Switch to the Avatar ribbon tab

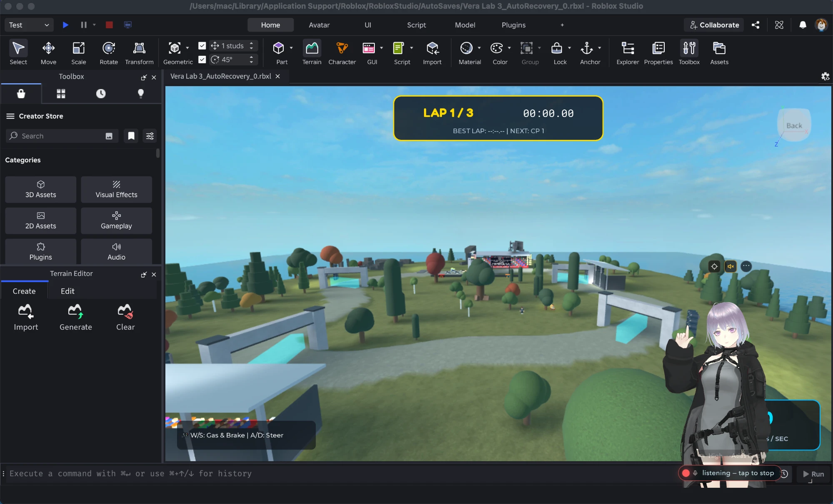pyautogui.click(x=319, y=25)
